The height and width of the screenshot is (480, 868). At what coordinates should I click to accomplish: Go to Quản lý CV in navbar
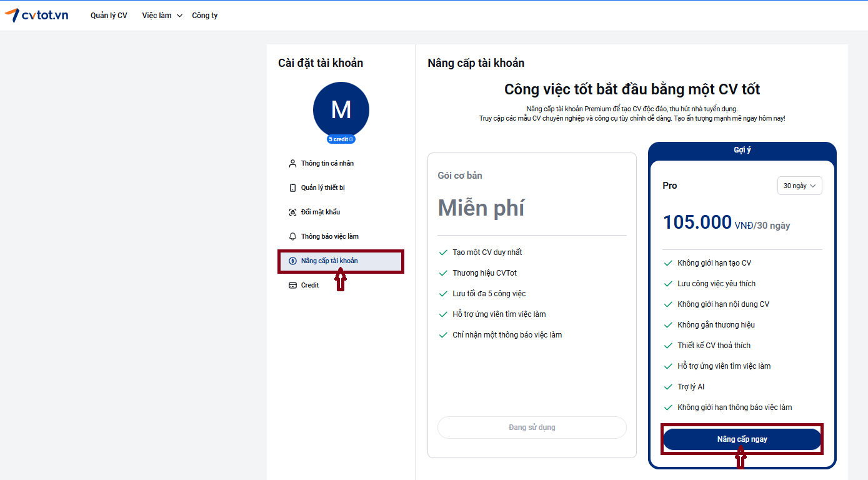pos(109,16)
